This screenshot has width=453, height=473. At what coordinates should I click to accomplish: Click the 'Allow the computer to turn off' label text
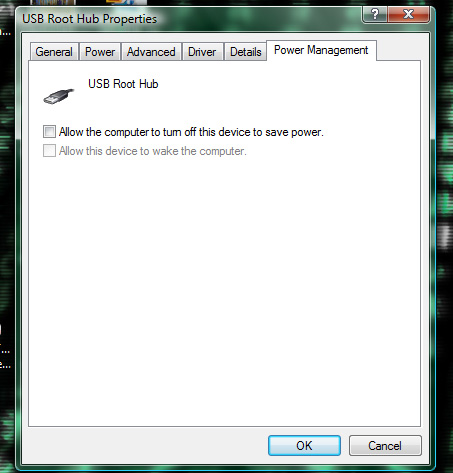(191, 132)
